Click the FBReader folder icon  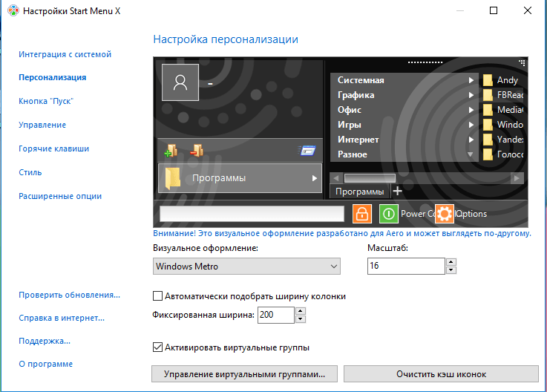pyautogui.click(x=488, y=95)
